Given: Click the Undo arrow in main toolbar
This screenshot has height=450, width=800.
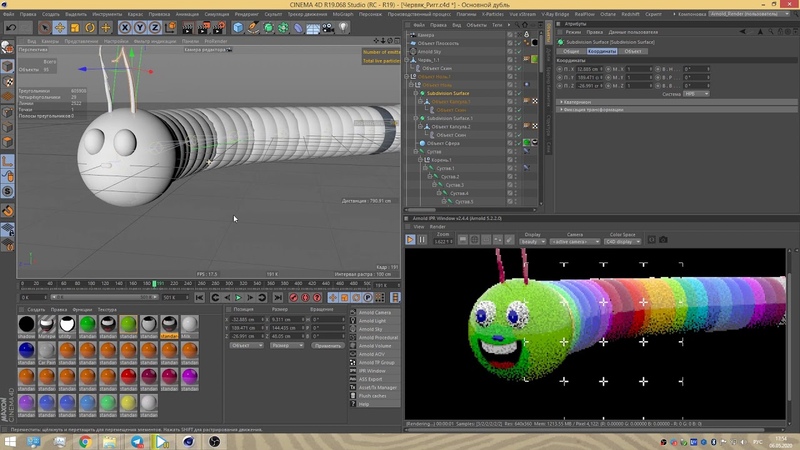Looking at the screenshot, I should (x=11, y=28).
